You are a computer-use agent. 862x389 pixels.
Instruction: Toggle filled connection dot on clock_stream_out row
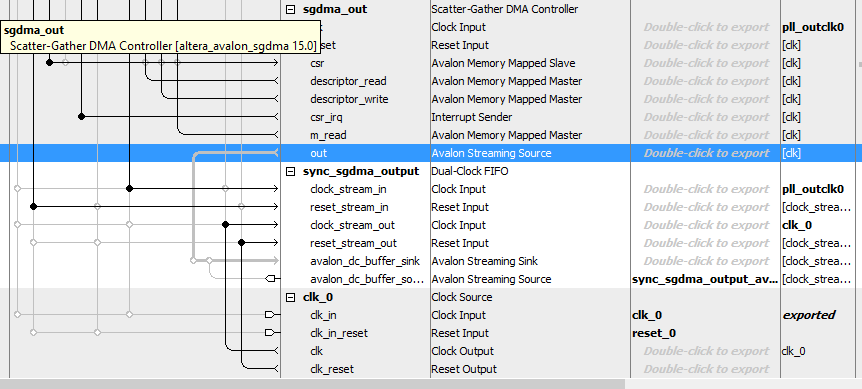pyautogui.click(x=225, y=225)
